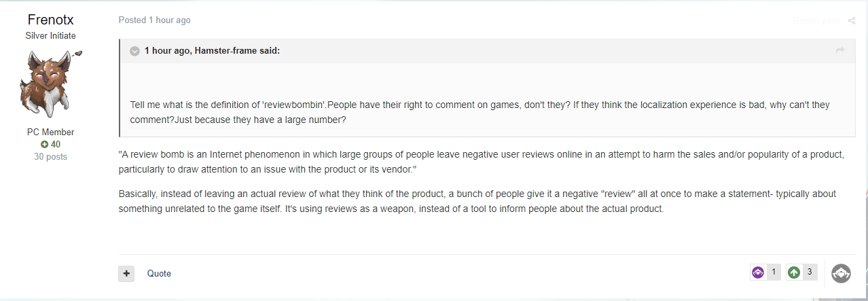Open the Frenotx username profile link

[x=51, y=20]
